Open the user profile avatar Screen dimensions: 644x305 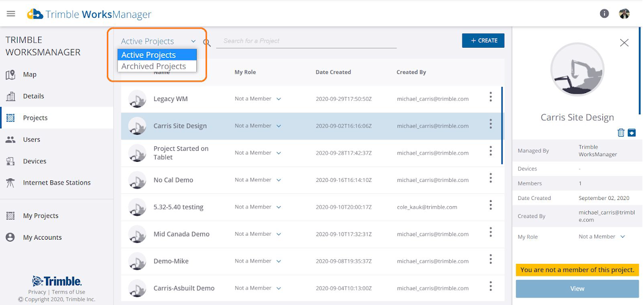pos(624,14)
